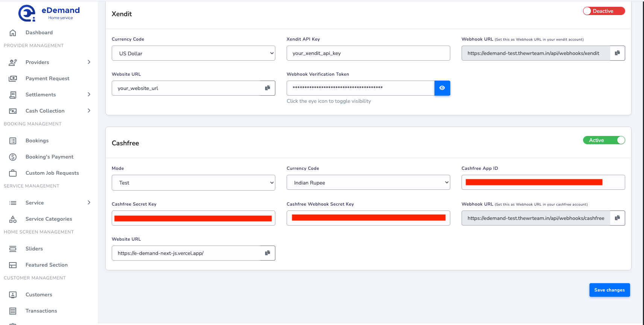
Task: Click the Dashboard home icon
Action: pyautogui.click(x=13, y=33)
